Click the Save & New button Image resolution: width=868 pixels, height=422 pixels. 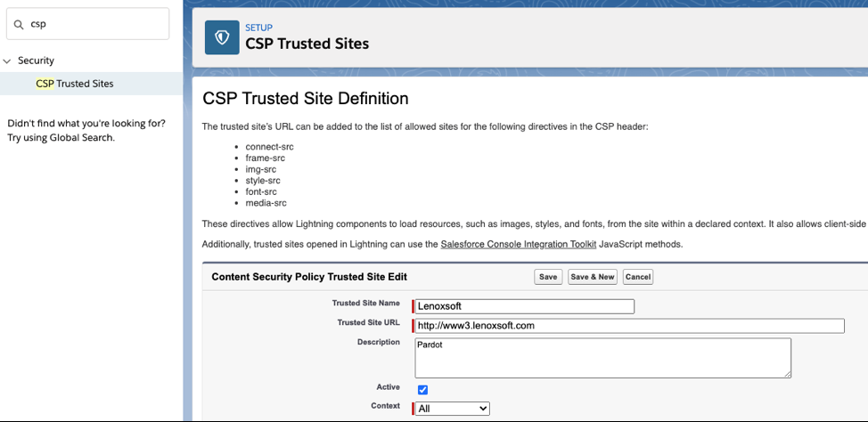(593, 277)
